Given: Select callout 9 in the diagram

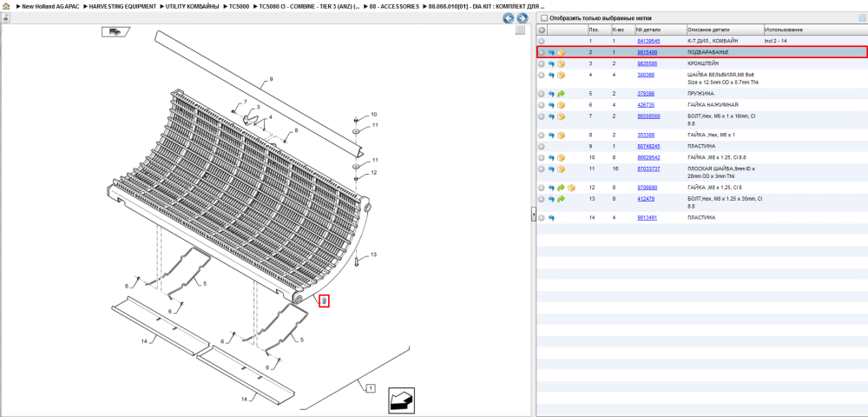Looking at the screenshot, I should click(x=271, y=80).
